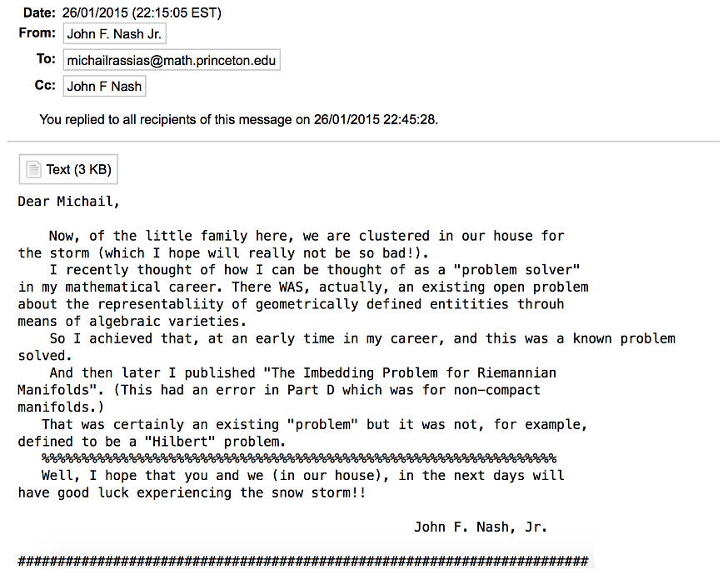Click the From field label

[x=37, y=34]
